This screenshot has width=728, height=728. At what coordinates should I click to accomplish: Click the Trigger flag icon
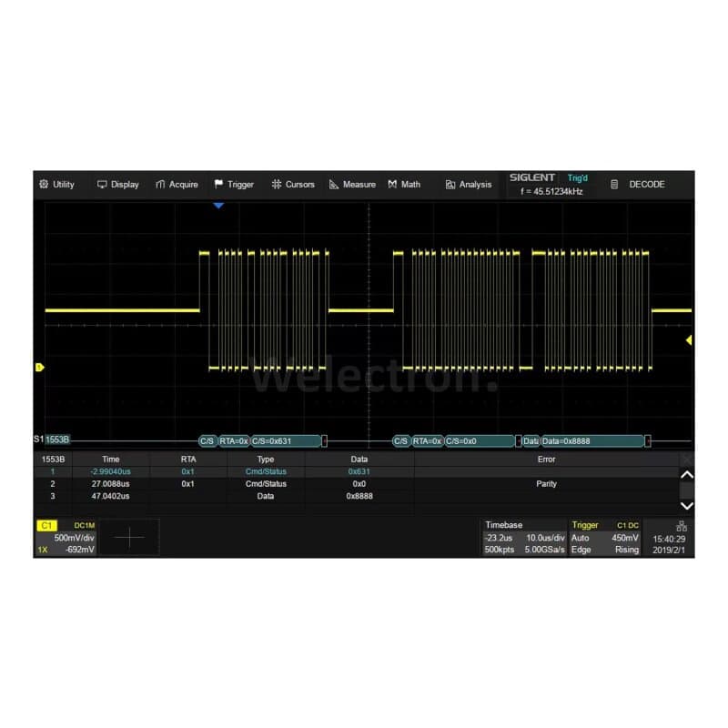[218, 185]
